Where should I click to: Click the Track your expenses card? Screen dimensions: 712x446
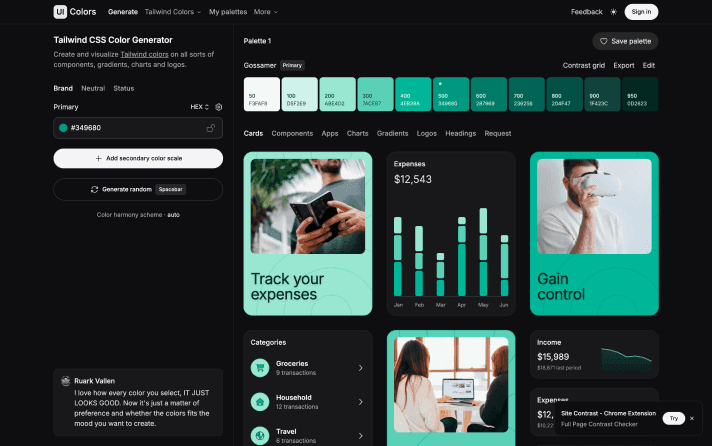point(308,233)
